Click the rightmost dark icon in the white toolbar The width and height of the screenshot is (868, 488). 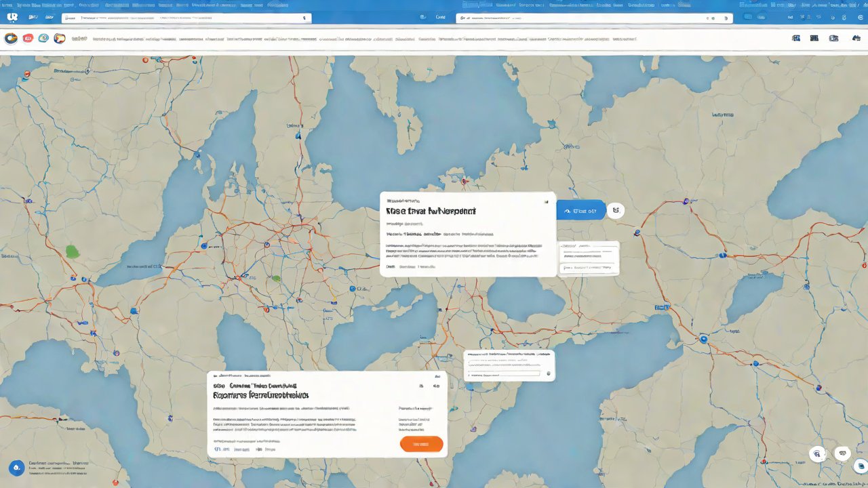[833, 39]
